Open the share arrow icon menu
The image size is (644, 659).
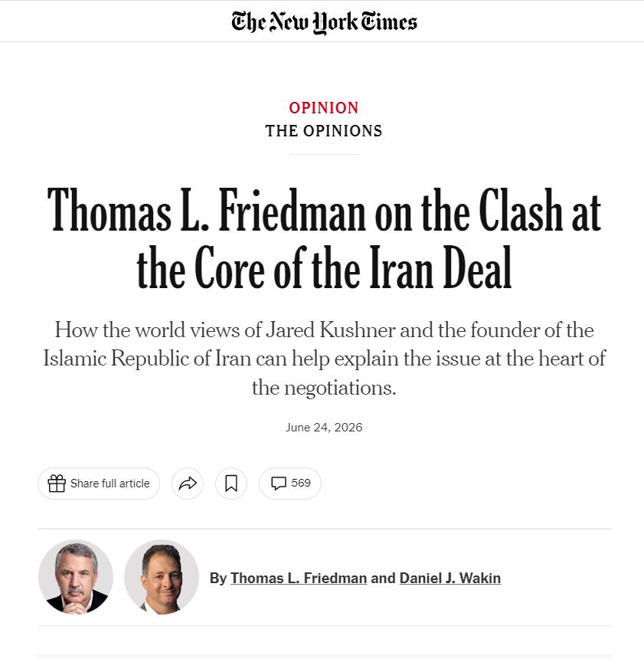coord(188,484)
